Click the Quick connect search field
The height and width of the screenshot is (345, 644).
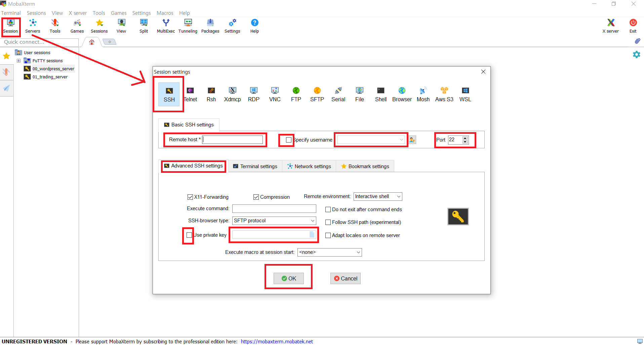pyautogui.click(x=40, y=42)
